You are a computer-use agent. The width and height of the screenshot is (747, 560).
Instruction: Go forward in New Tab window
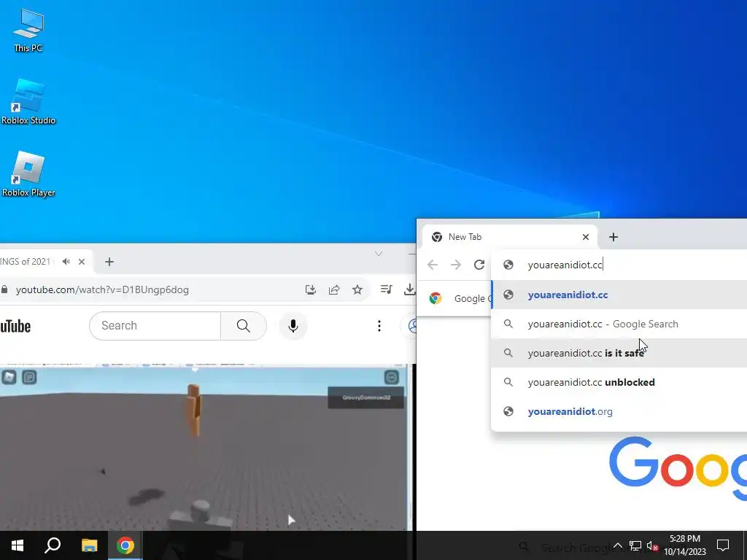pos(456,265)
